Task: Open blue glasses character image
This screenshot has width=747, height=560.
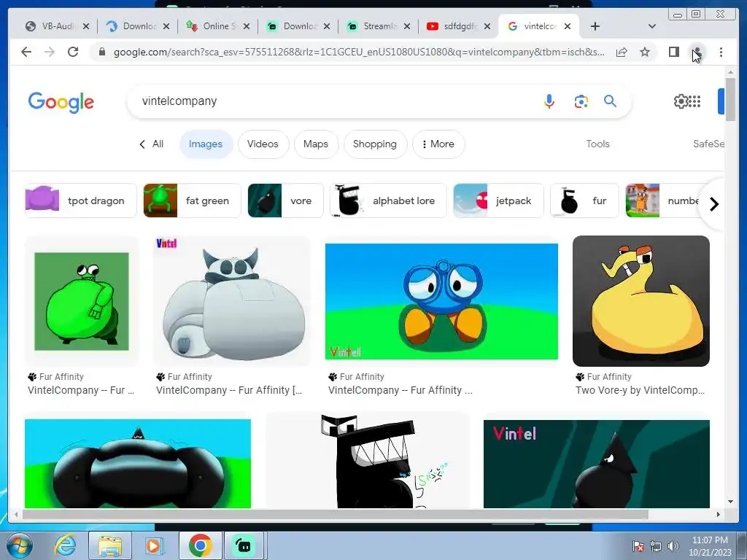Action: pos(441,301)
